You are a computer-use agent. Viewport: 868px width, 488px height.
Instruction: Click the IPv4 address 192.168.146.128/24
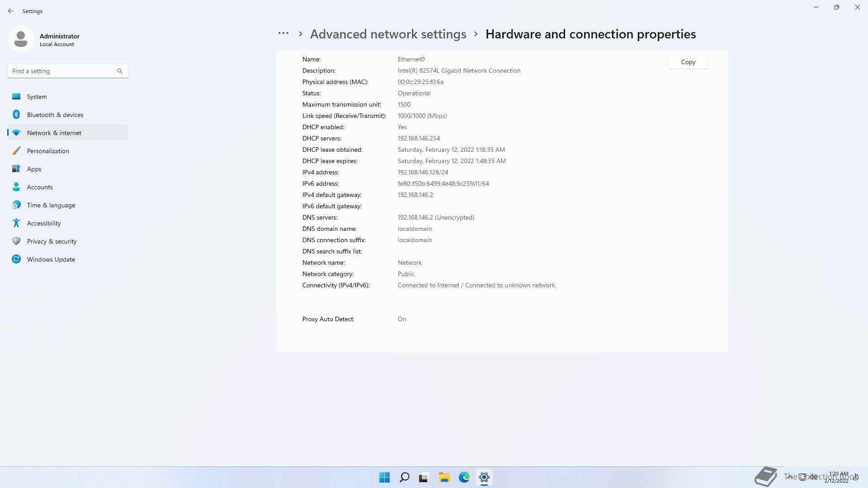click(x=423, y=172)
